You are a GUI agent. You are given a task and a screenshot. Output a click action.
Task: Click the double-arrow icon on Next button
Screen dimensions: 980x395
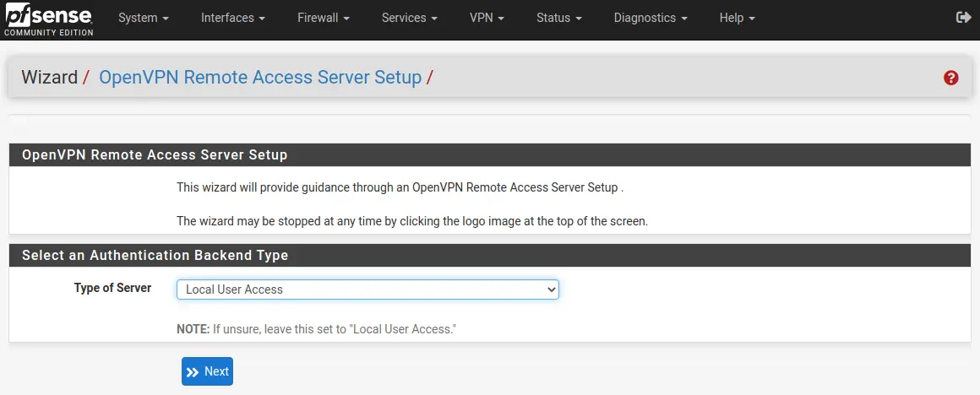point(193,372)
